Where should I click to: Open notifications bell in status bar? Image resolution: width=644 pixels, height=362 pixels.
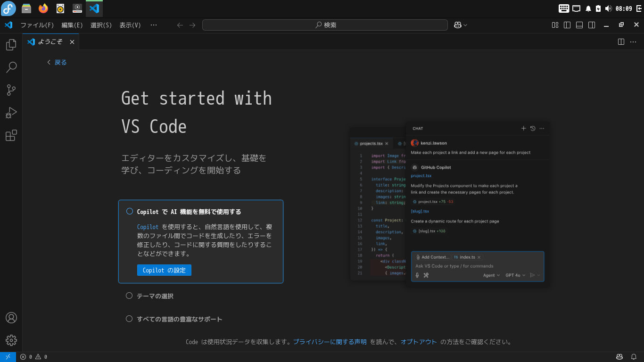tap(634, 357)
